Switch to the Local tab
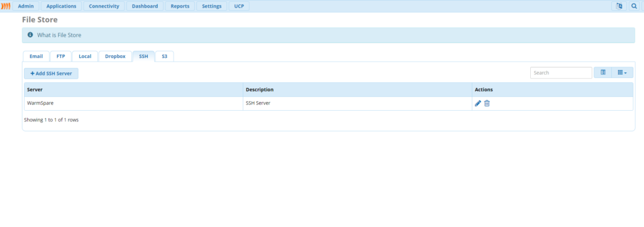This screenshot has width=644, height=227. (85, 56)
